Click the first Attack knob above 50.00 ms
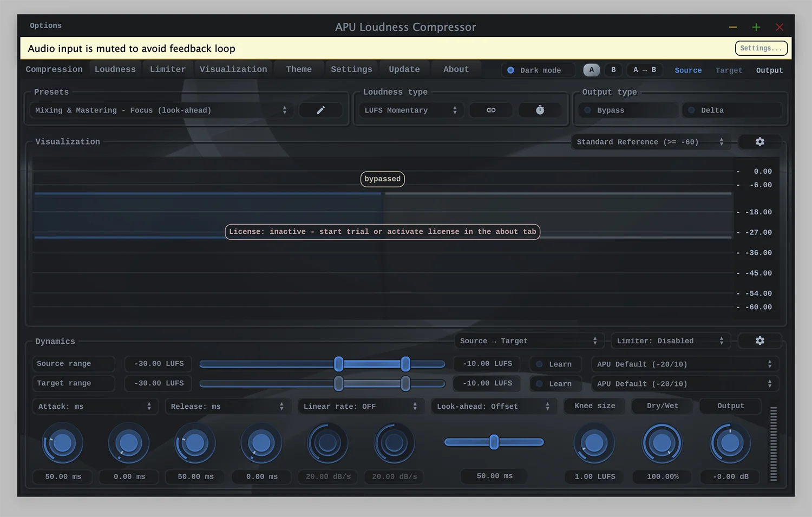 63,443
